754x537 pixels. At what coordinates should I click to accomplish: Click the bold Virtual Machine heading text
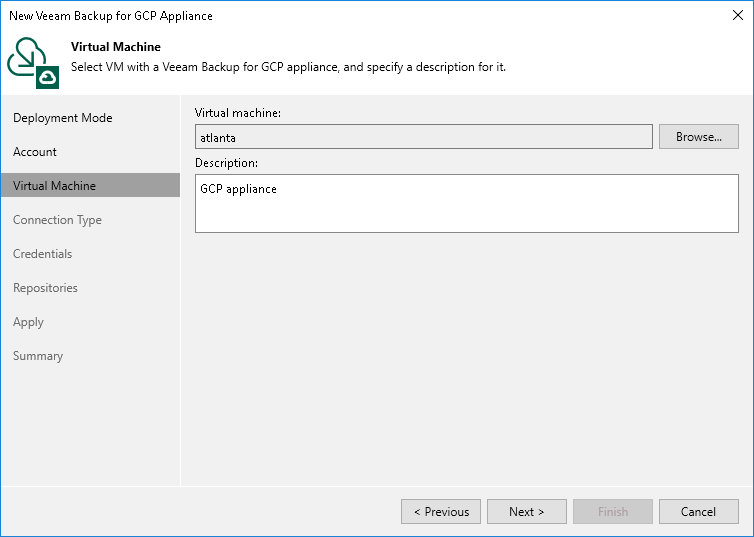point(116,47)
